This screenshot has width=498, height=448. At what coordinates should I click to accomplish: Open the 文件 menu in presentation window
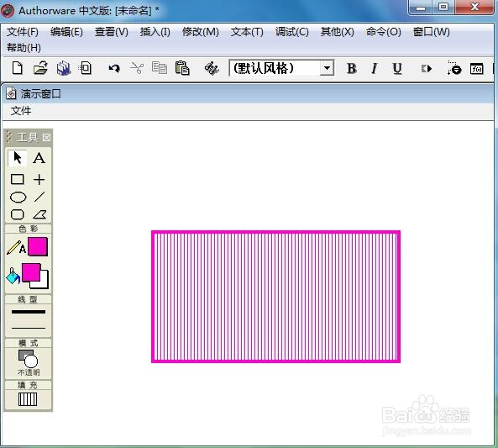pos(21,111)
